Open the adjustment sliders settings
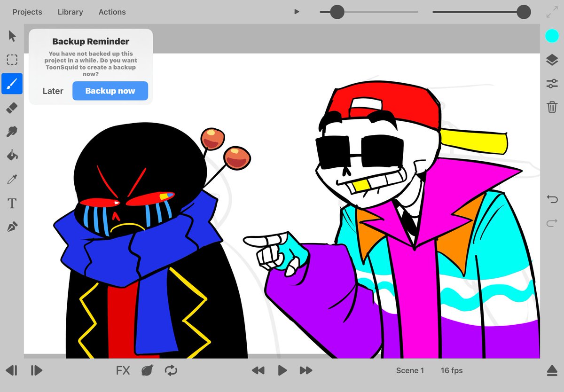This screenshot has height=392, width=564. click(x=552, y=84)
